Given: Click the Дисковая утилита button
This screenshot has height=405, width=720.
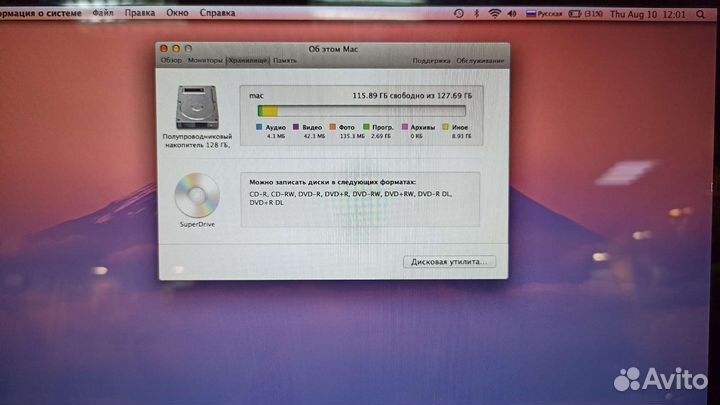Looking at the screenshot, I should 449,262.
